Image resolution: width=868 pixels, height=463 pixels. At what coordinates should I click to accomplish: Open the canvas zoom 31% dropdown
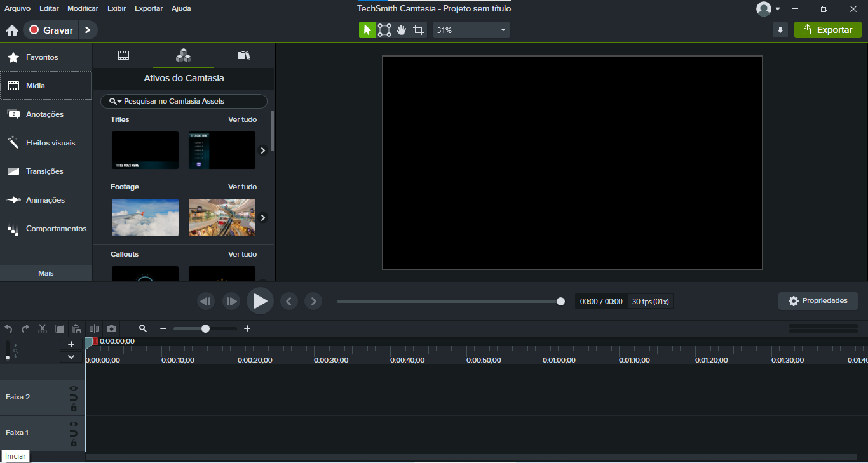(471, 30)
